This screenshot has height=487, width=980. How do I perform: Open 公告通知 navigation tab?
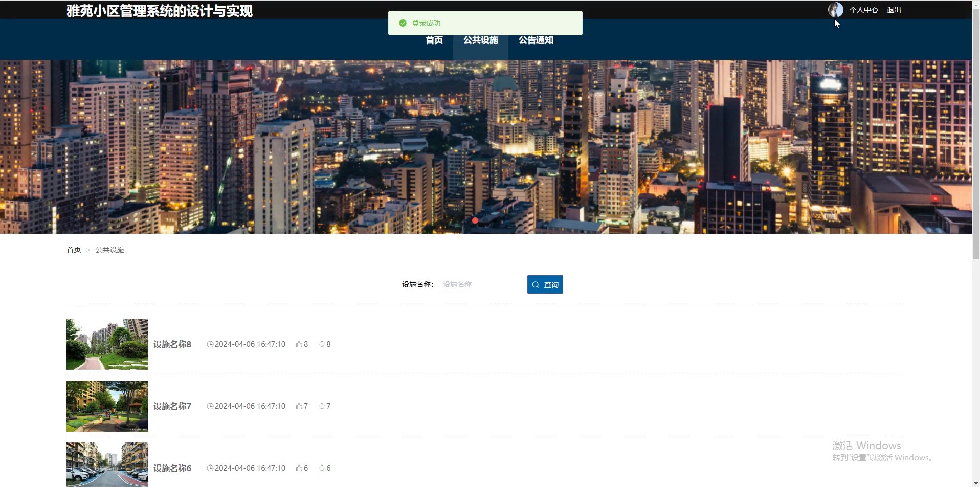[536, 40]
